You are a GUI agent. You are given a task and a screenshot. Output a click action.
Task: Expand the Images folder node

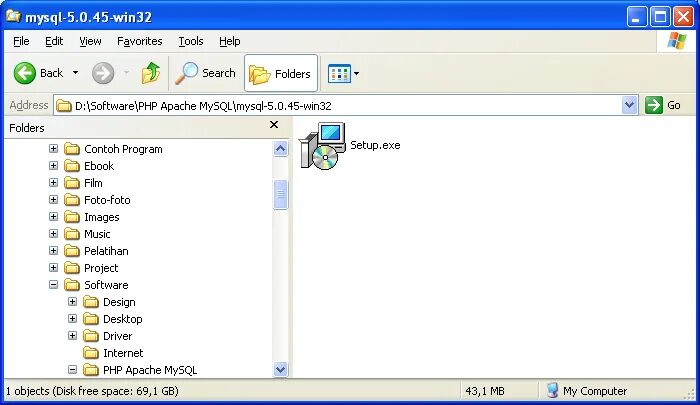[54, 216]
